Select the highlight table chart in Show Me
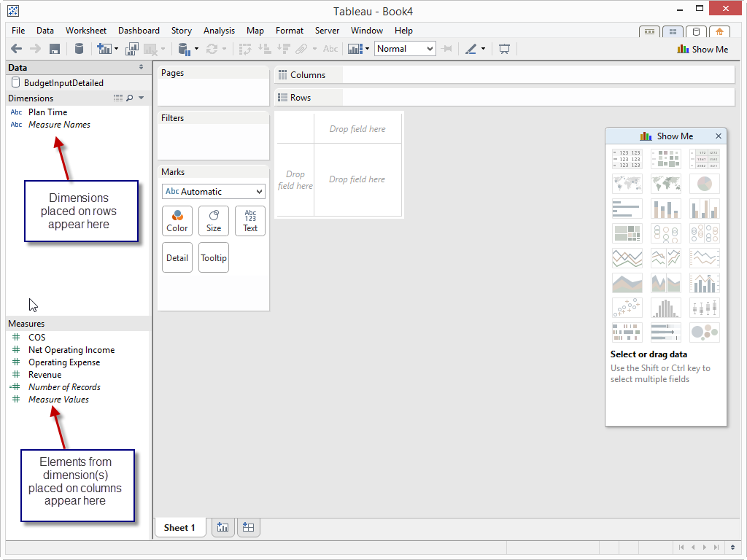The width and height of the screenshot is (747, 560). click(705, 159)
